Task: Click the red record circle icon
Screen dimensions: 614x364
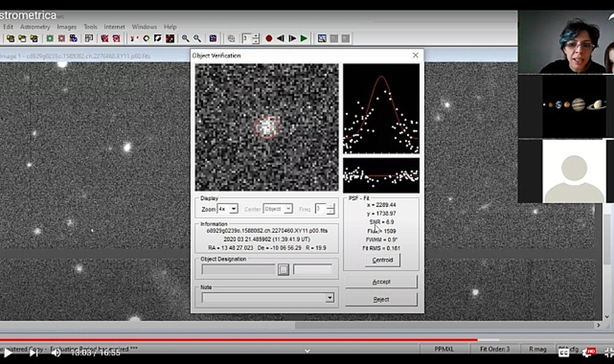Action: coord(269,38)
